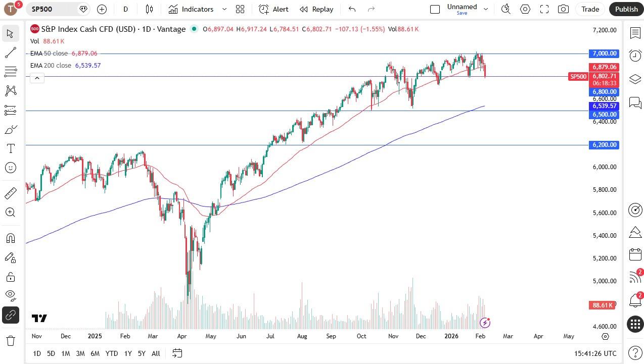Select the text annotation tool
644x364 pixels.
10,148
